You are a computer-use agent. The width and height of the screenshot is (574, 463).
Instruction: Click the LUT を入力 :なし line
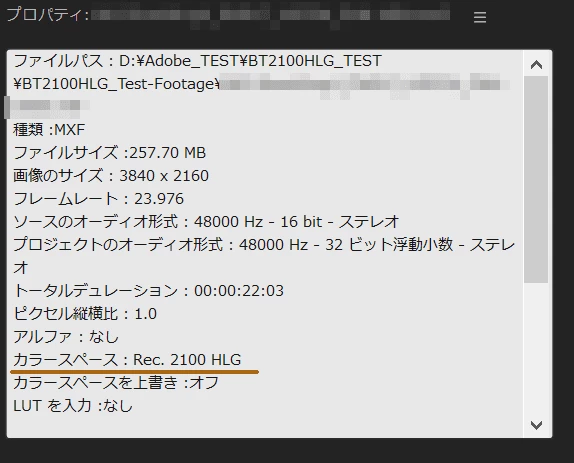click(x=73, y=406)
